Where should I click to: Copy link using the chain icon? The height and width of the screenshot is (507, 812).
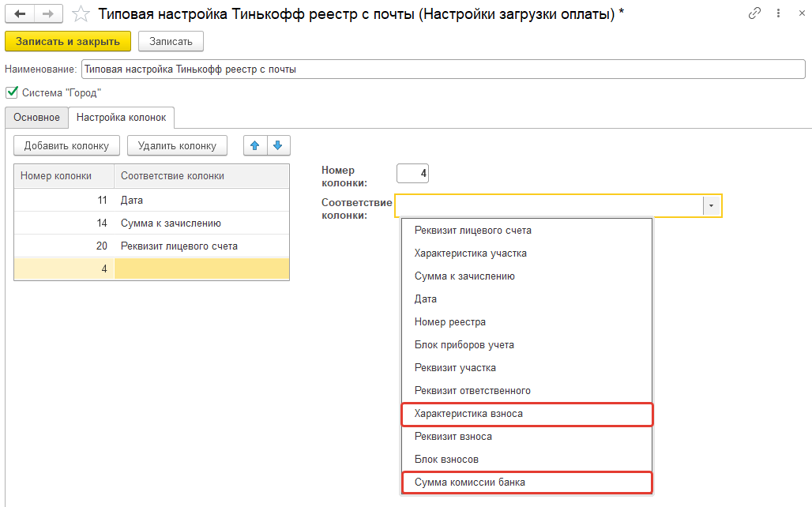[x=754, y=13]
